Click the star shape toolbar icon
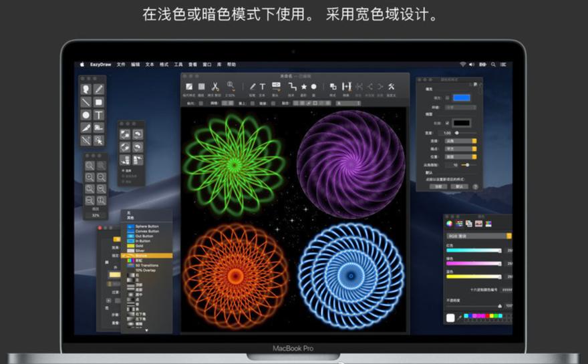588x364 pixels. 304,86
